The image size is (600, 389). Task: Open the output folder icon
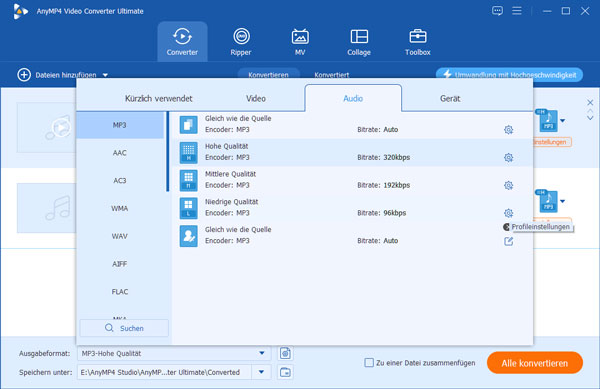click(285, 372)
